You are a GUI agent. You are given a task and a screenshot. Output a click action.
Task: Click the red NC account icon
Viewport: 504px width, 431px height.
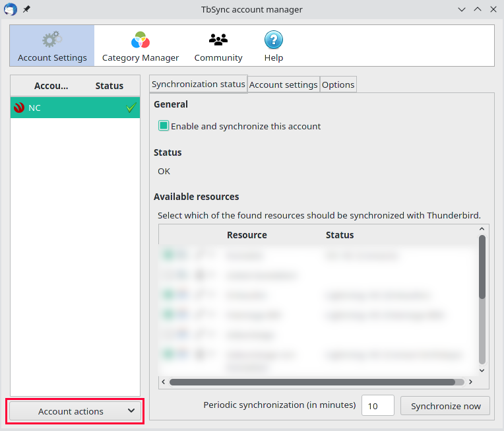19,108
